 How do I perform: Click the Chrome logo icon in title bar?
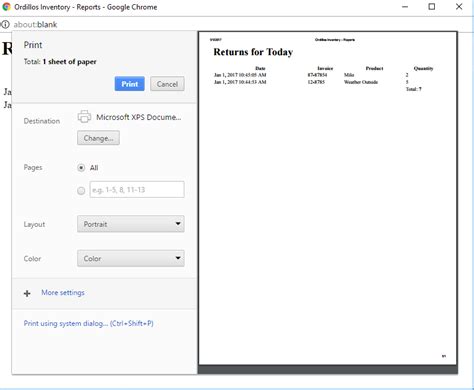[6, 7]
